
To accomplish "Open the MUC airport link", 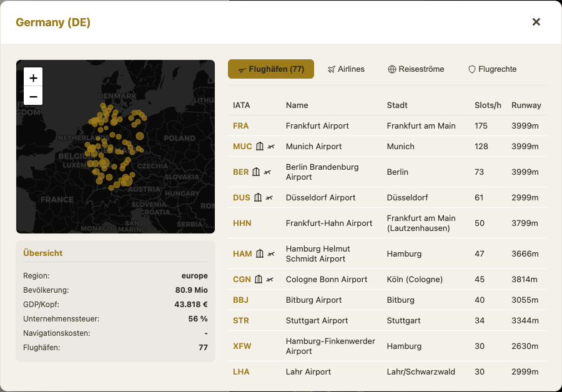I will pyautogui.click(x=242, y=146).
